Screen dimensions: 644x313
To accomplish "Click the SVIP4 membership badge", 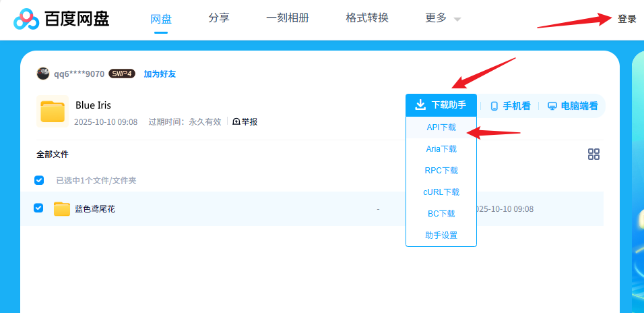I will point(122,74).
